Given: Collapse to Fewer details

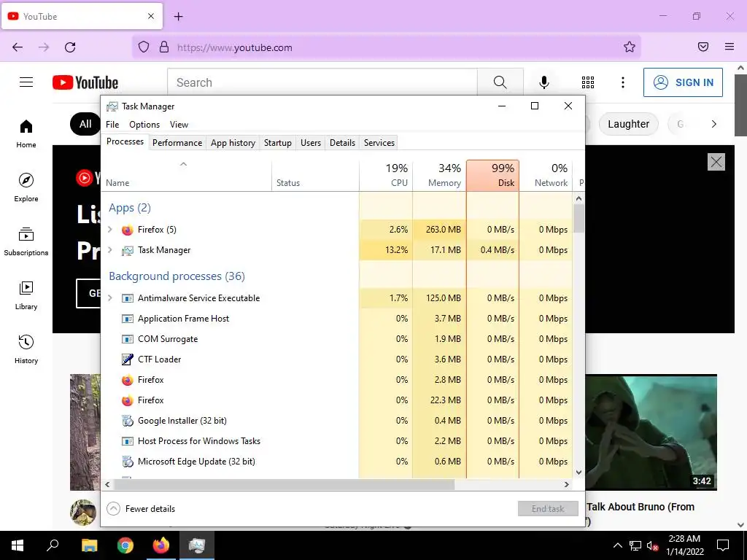Looking at the screenshot, I should pyautogui.click(x=141, y=508).
